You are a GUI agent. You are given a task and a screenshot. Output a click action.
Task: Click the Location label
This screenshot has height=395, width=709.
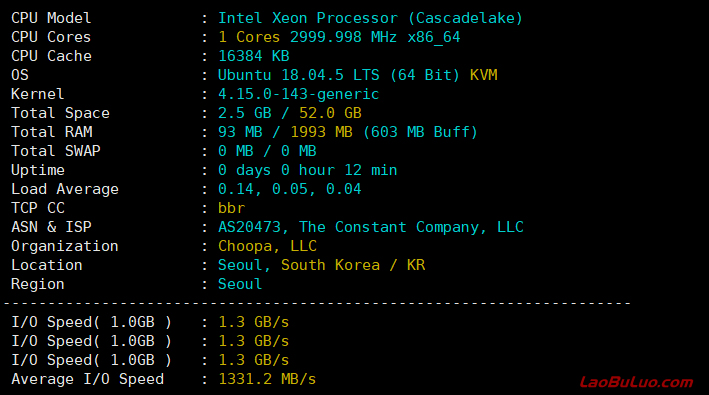tap(47, 265)
